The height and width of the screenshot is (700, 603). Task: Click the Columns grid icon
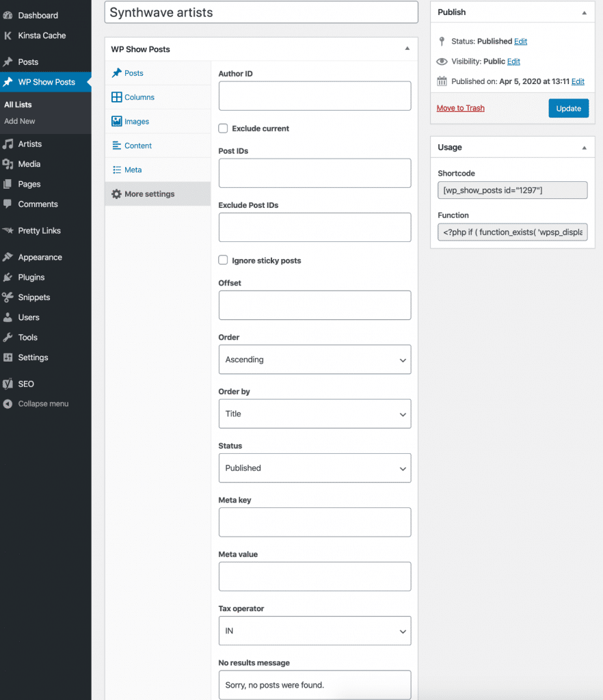[116, 97]
